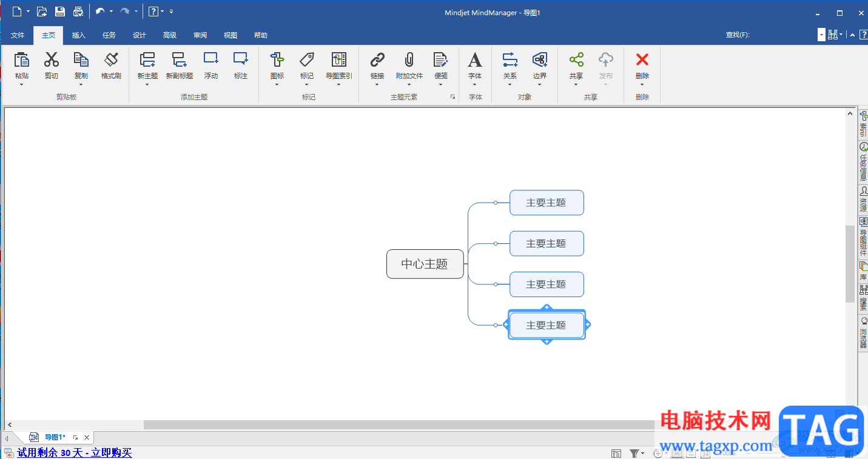Create a new document from quick toolbar
Screen dimensions: 868x459
pos(17,11)
